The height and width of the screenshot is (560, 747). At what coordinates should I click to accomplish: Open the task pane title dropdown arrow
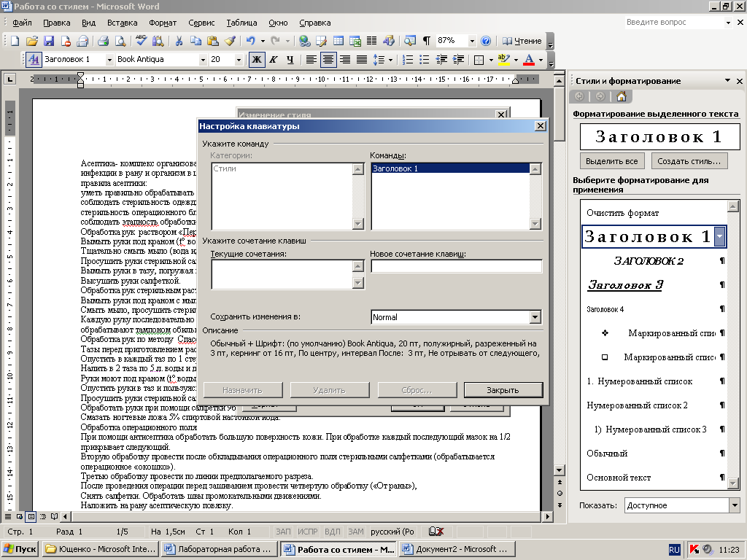click(727, 80)
